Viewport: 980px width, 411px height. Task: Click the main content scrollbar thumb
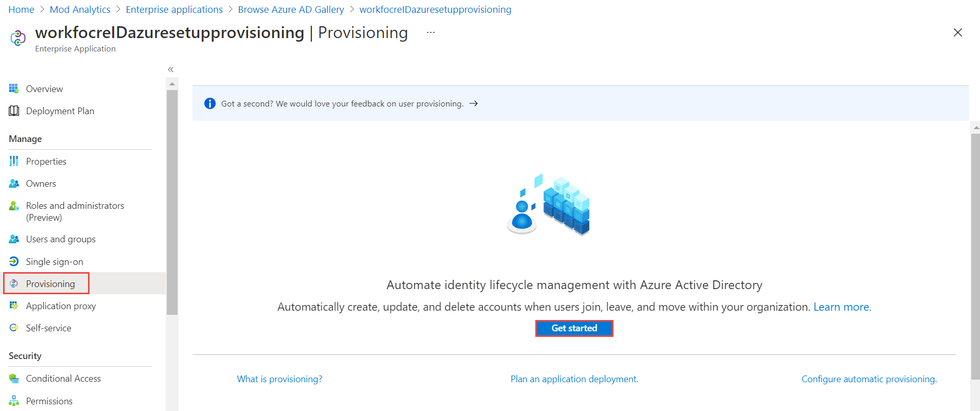tap(975, 256)
